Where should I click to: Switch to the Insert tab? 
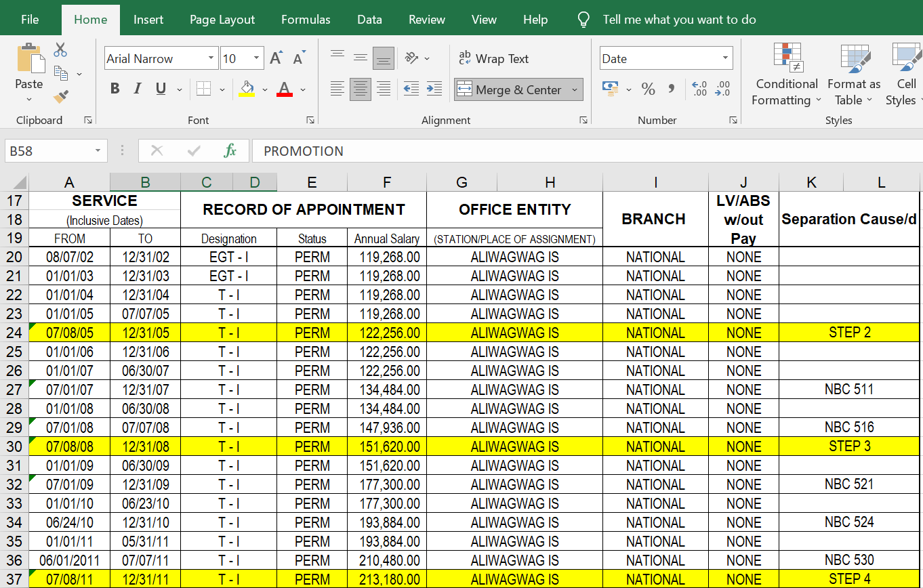(x=148, y=20)
